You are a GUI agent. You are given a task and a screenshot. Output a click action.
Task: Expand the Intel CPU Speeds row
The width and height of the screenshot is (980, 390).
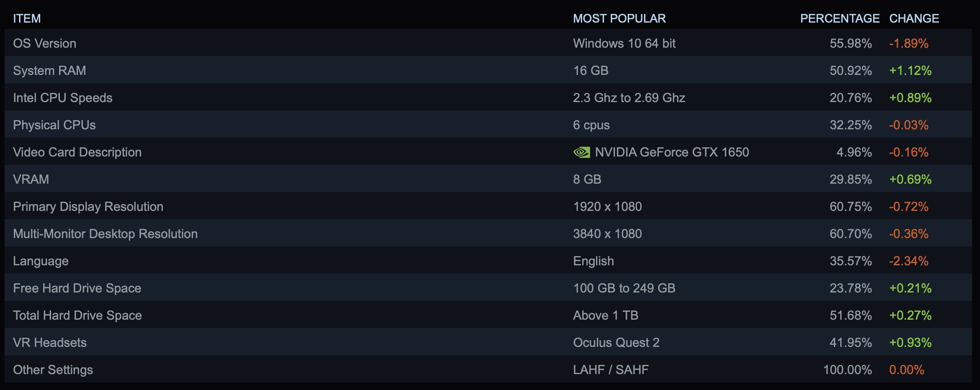(x=488, y=97)
